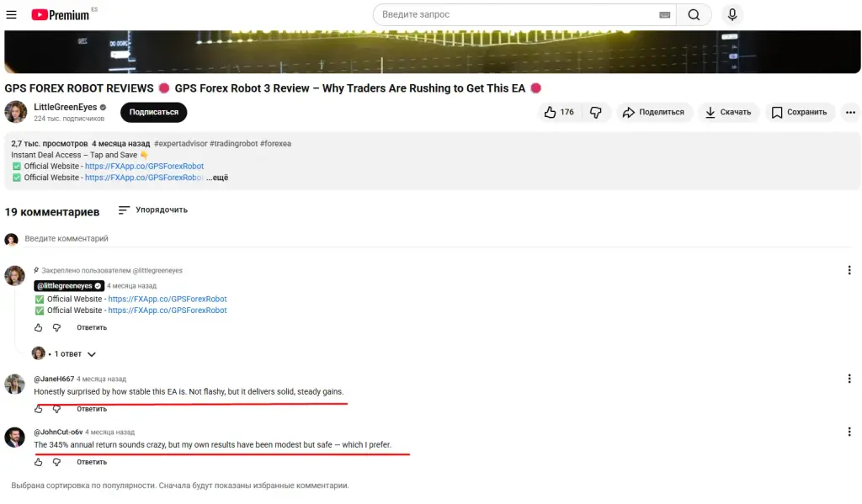Open LittleGreenEyes channel avatar
The width and height of the screenshot is (862, 504).
point(16,112)
